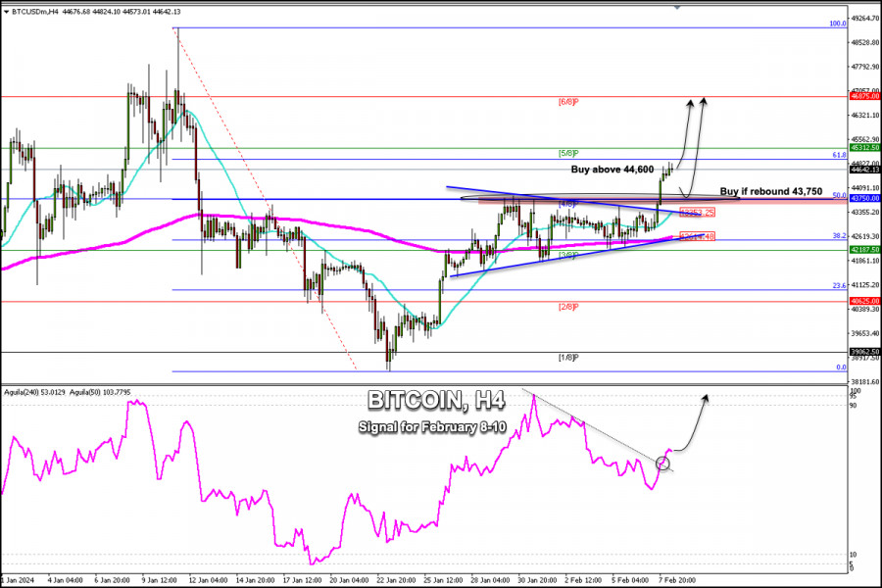The height and width of the screenshot is (588, 882).
Task: Click the 38181.60 price axis value
Action: point(865,381)
